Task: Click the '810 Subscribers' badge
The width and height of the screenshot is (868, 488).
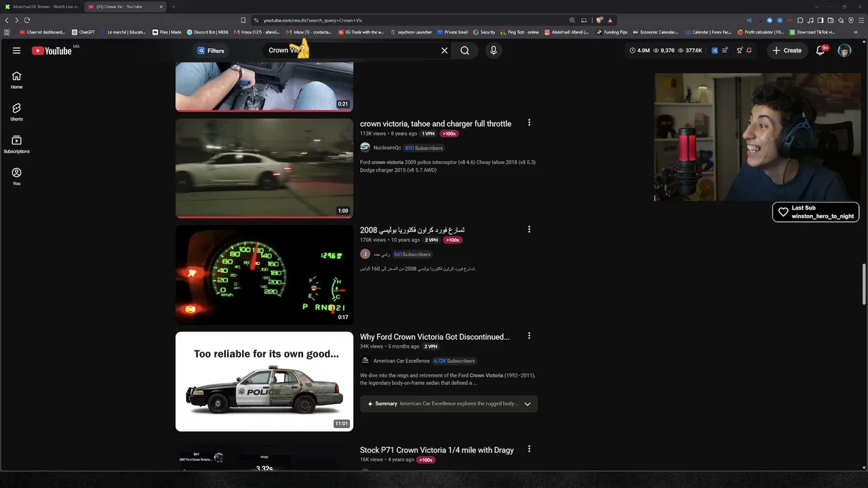Action: tap(423, 148)
